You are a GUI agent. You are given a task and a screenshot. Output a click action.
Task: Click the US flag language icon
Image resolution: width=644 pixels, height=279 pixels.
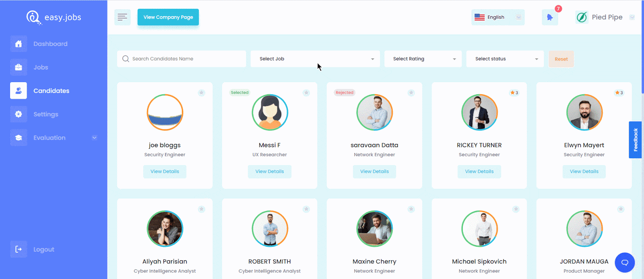click(x=479, y=17)
